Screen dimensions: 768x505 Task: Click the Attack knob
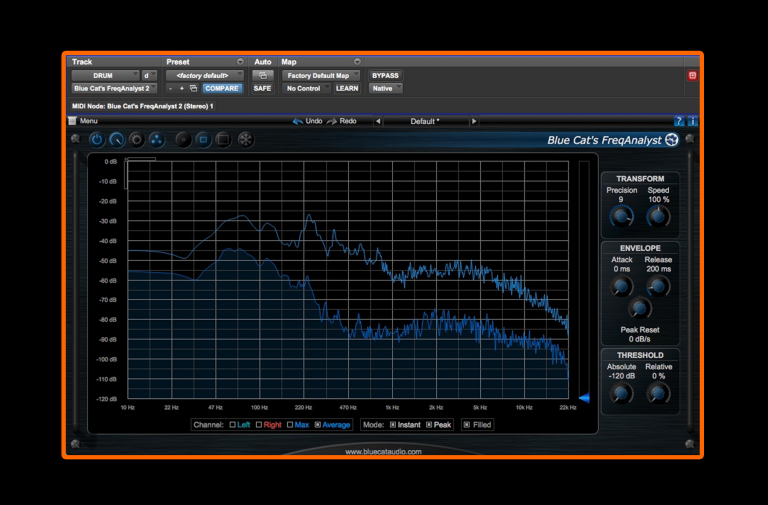pos(622,286)
